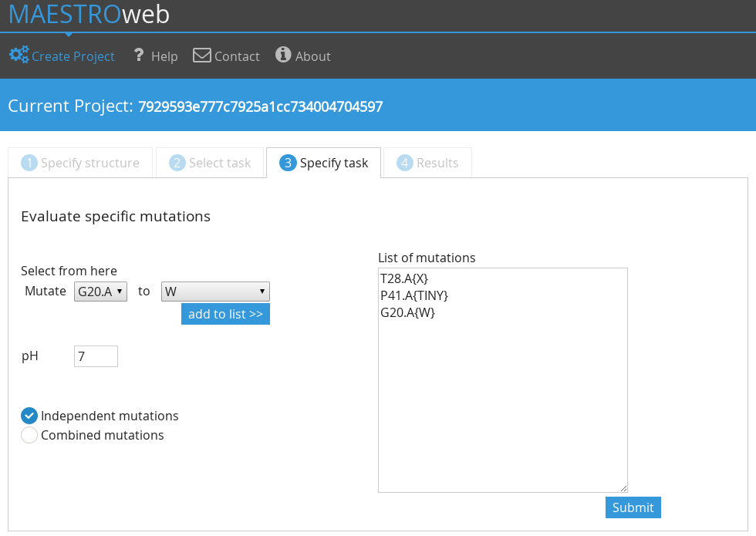Open the G20.A residue dropdown

pyautogui.click(x=100, y=292)
